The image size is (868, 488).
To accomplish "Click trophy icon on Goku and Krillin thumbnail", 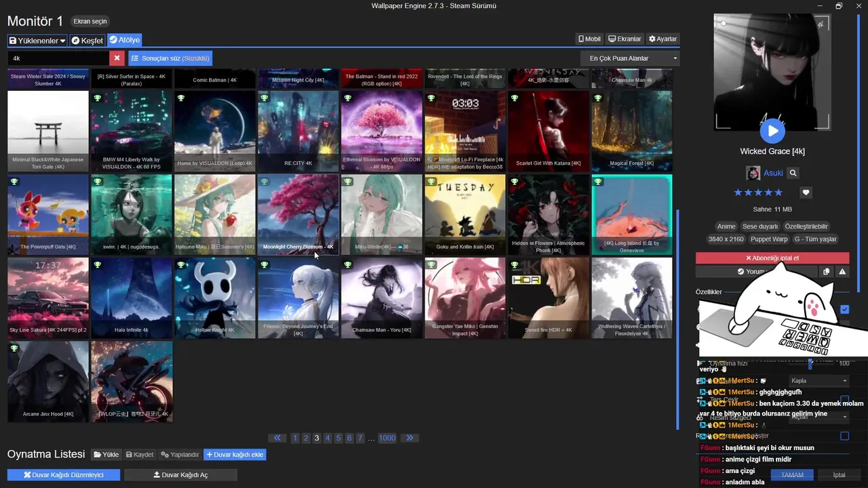I will point(431,181).
